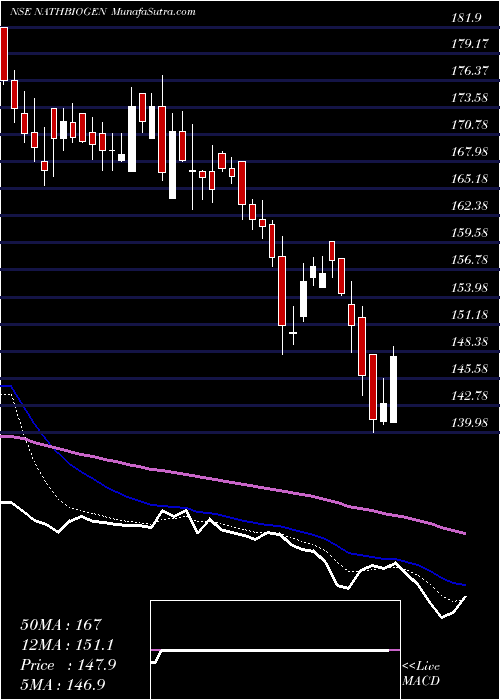Click the 142.78 price axis label
Viewport: 500px width, 700px height.
tap(470, 396)
